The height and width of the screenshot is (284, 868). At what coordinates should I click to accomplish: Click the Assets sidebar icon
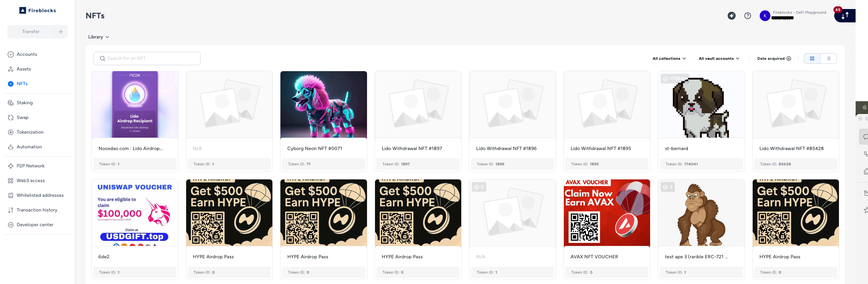(x=11, y=69)
